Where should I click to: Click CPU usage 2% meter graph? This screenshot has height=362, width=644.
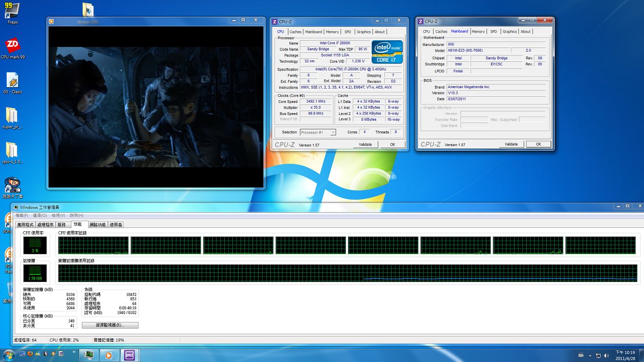click(x=35, y=245)
